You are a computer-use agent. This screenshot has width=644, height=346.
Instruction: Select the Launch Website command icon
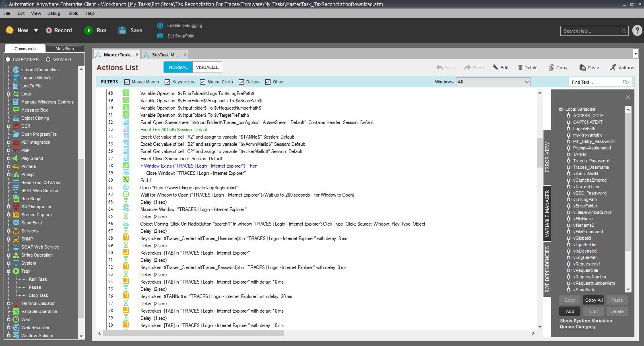(16, 78)
